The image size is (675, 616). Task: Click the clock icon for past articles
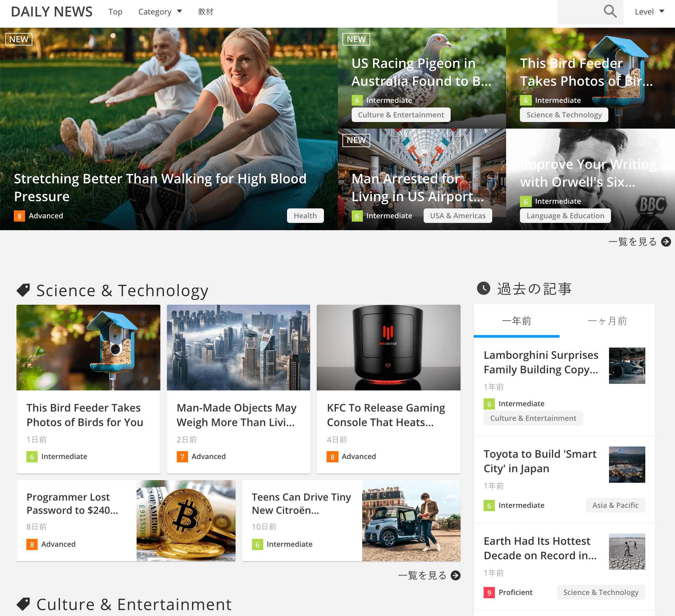482,288
